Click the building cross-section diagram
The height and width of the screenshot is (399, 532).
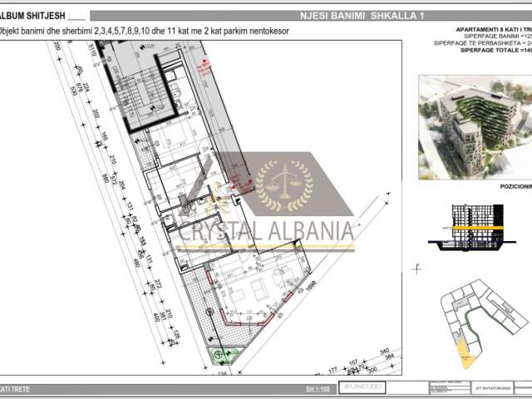click(x=472, y=228)
